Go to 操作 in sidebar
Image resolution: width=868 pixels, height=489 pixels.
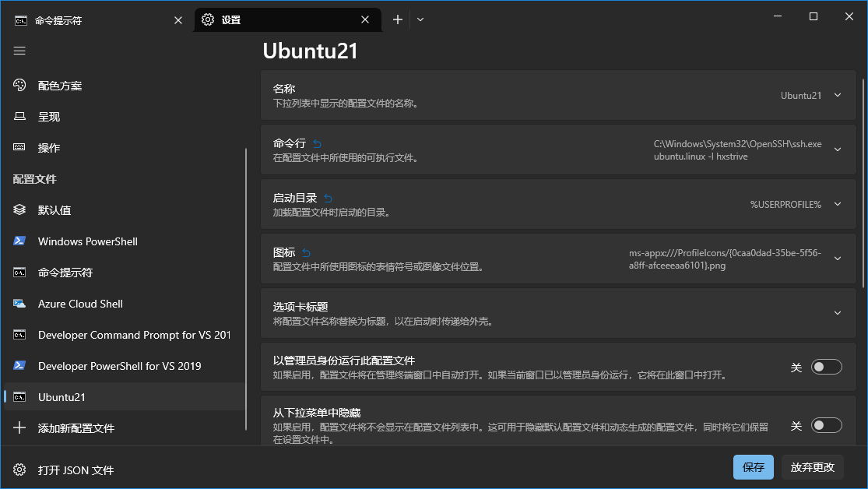pos(125,147)
